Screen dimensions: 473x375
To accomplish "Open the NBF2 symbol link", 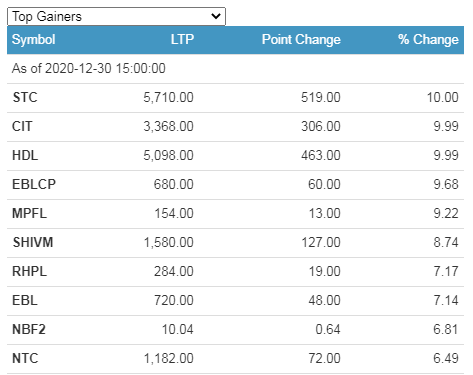I will (29, 330).
